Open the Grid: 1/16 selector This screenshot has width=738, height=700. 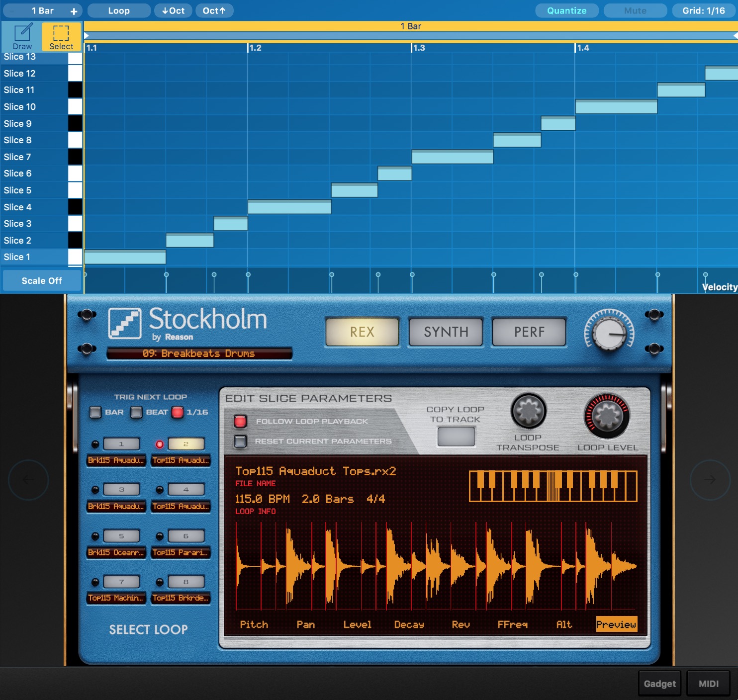point(704,10)
